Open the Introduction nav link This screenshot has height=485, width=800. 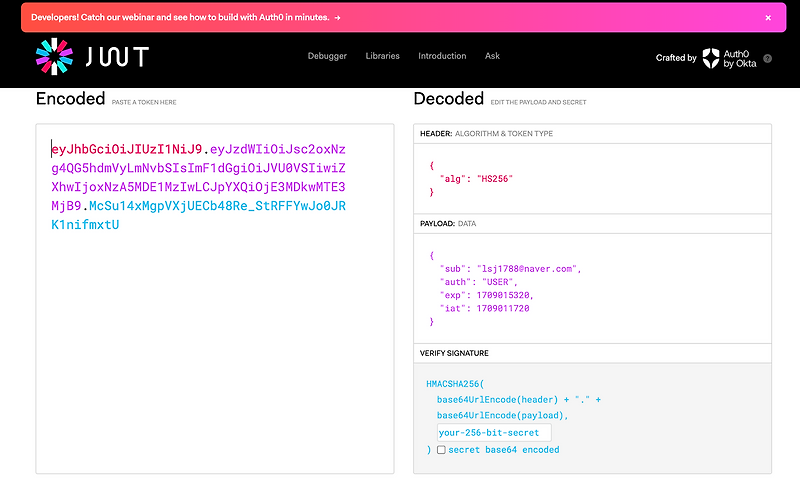(x=442, y=56)
